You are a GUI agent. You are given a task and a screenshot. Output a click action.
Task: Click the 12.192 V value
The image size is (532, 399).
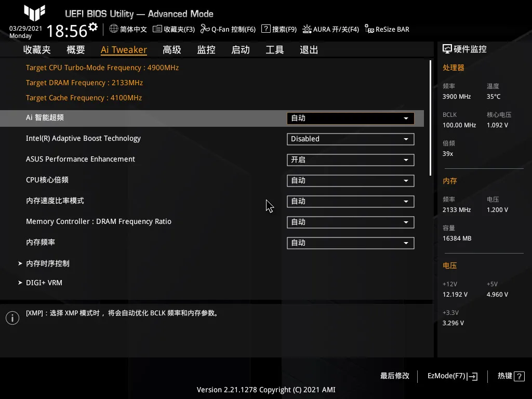click(x=455, y=295)
